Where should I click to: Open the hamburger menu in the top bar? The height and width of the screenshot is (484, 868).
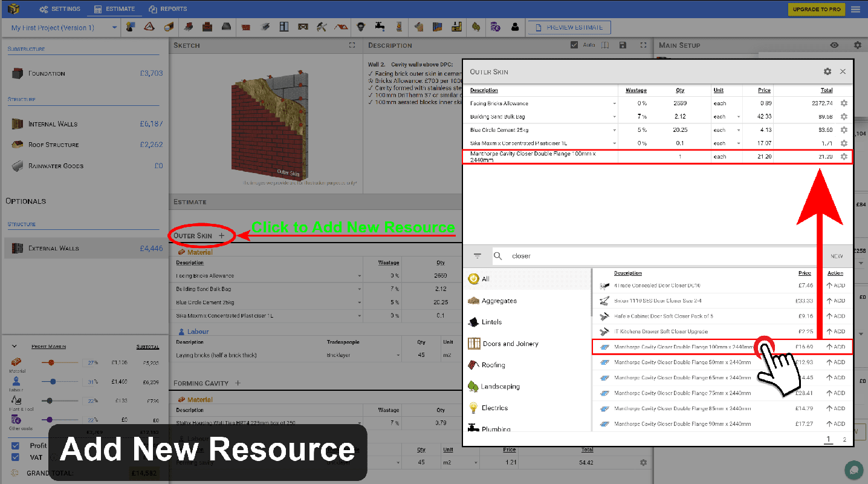[x=855, y=9]
